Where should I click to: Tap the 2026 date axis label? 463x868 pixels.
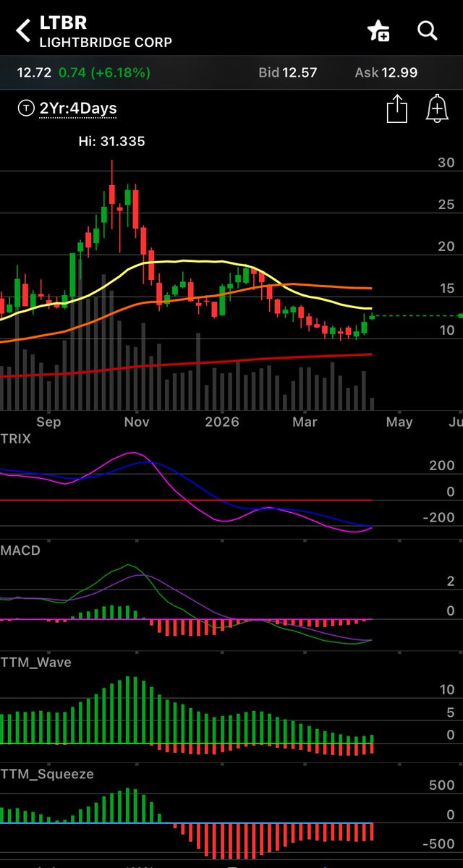point(221,422)
